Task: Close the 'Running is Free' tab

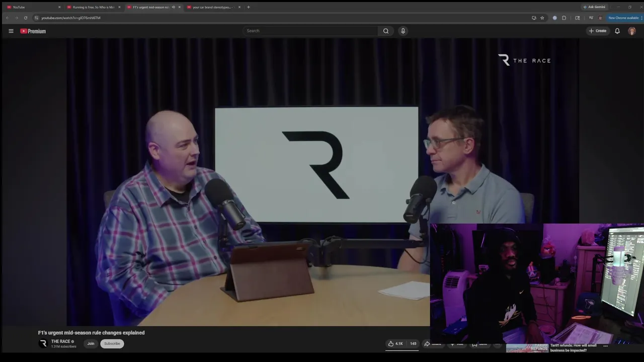Action: tap(119, 7)
